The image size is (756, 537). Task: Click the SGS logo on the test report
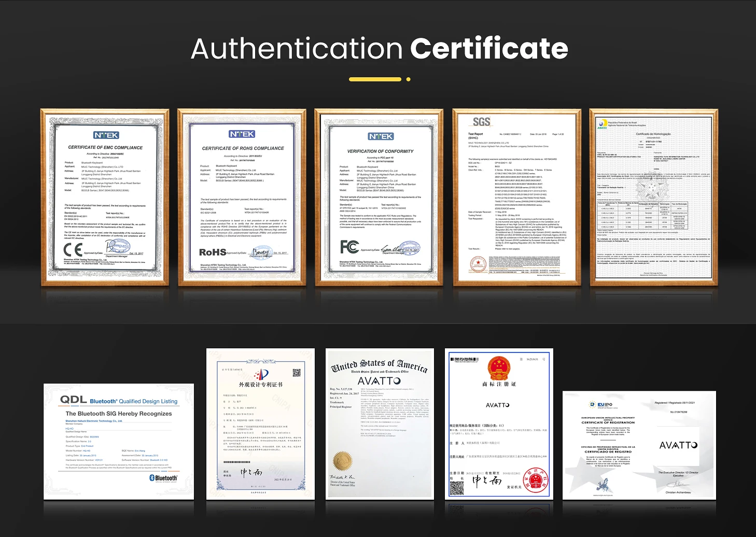[x=481, y=122]
